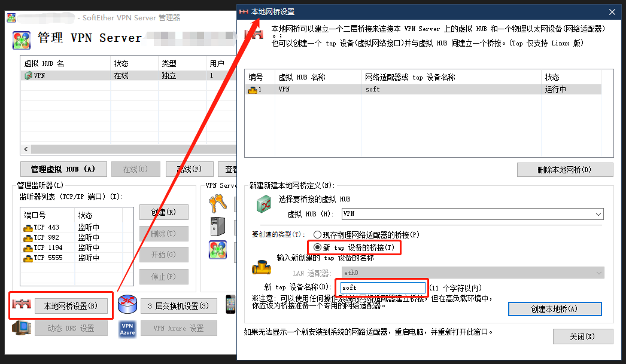Viewport: 626px width, 364px height.
Task: Click the monitor icon beside 动态 DNS 设置
Action: click(22, 328)
